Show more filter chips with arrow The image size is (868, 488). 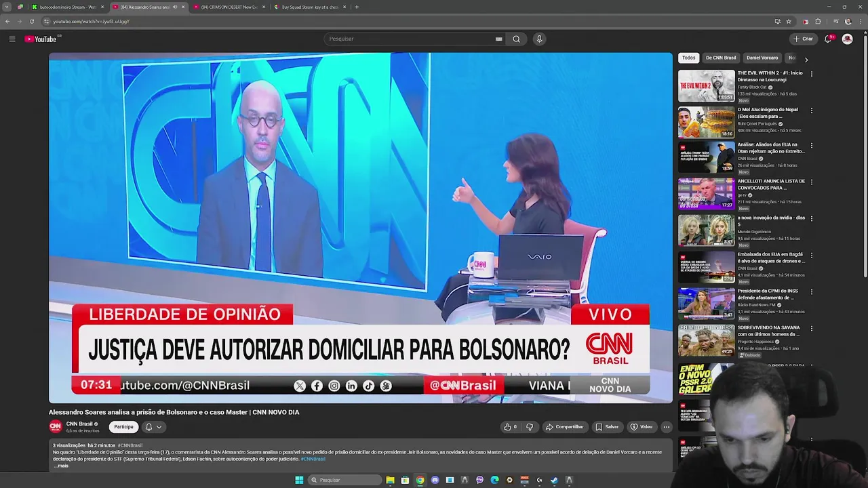(806, 59)
